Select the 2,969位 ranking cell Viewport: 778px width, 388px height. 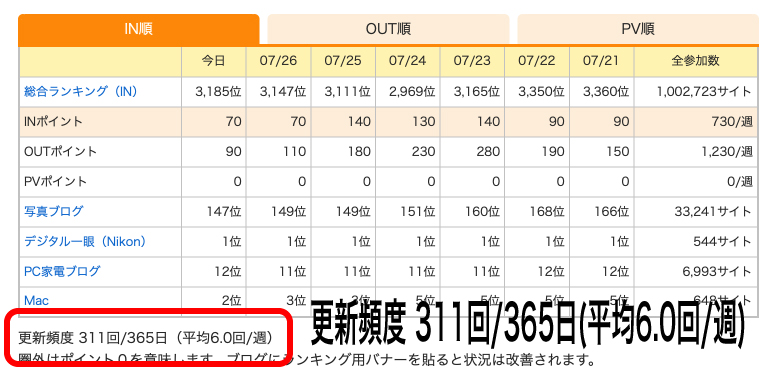click(x=408, y=92)
